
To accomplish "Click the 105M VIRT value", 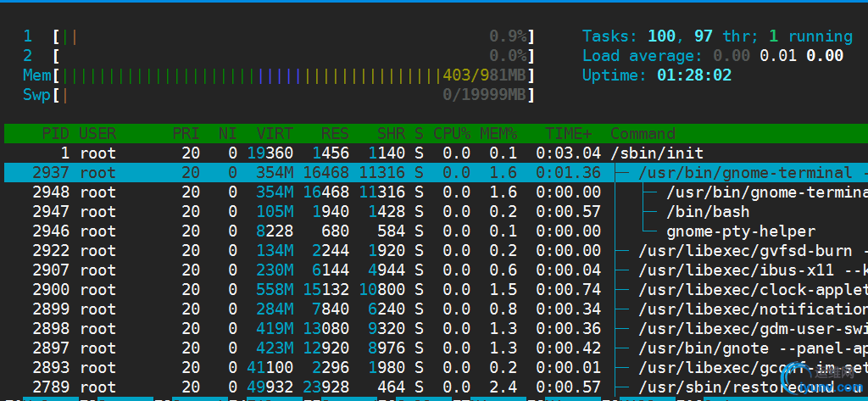I will pos(275,212).
